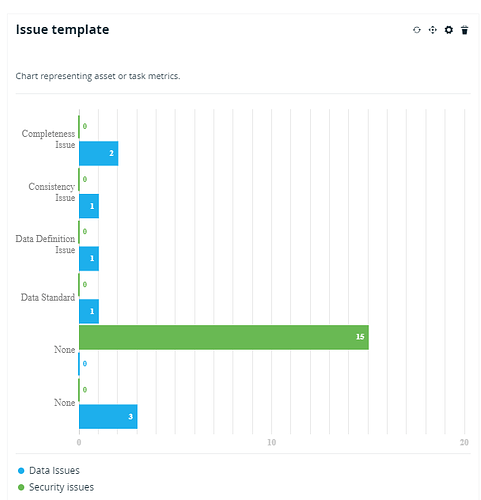Image resolution: width=481 pixels, height=500 pixels.
Task: Click the Data Definition Issue blue bar
Action: (x=89, y=259)
